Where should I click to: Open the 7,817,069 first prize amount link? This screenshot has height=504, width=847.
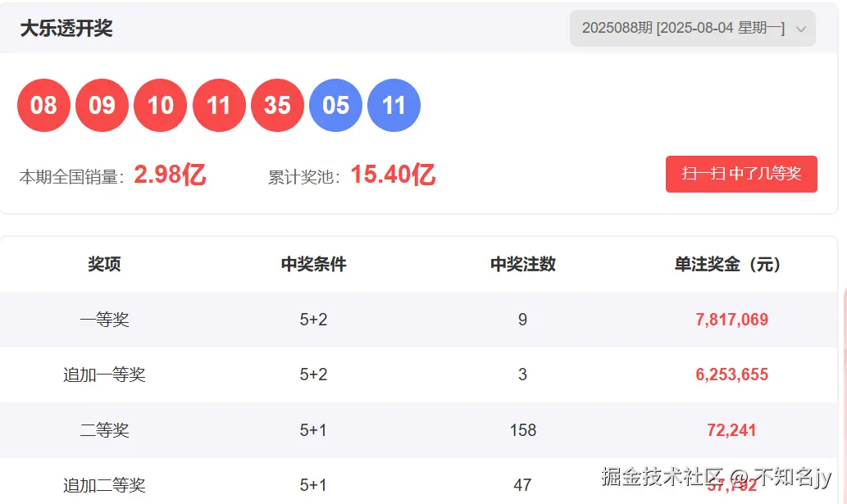click(x=731, y=320)
